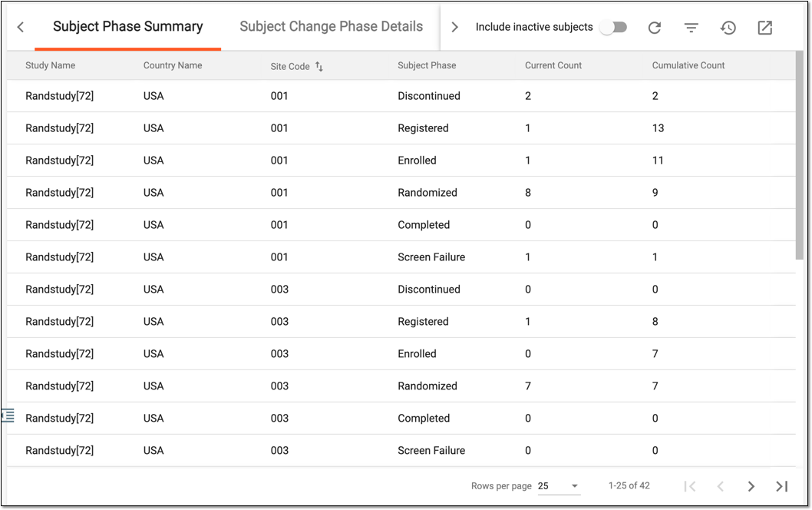Click 'Rows per page' label
The image size is (812, 510).
pyautogui.click(x=501, y=486)
